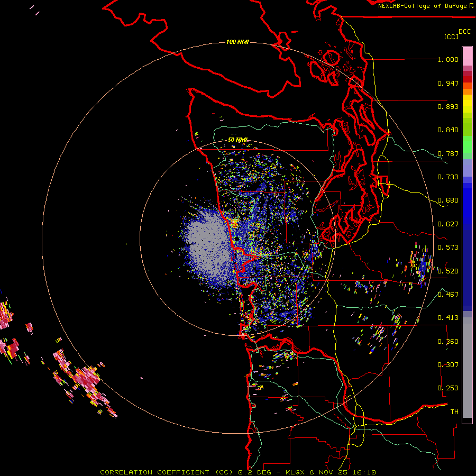Pick the orange color bar segment
Image resolution: width=476 pixels, height=476 pixels.
[x=467, y=91]
